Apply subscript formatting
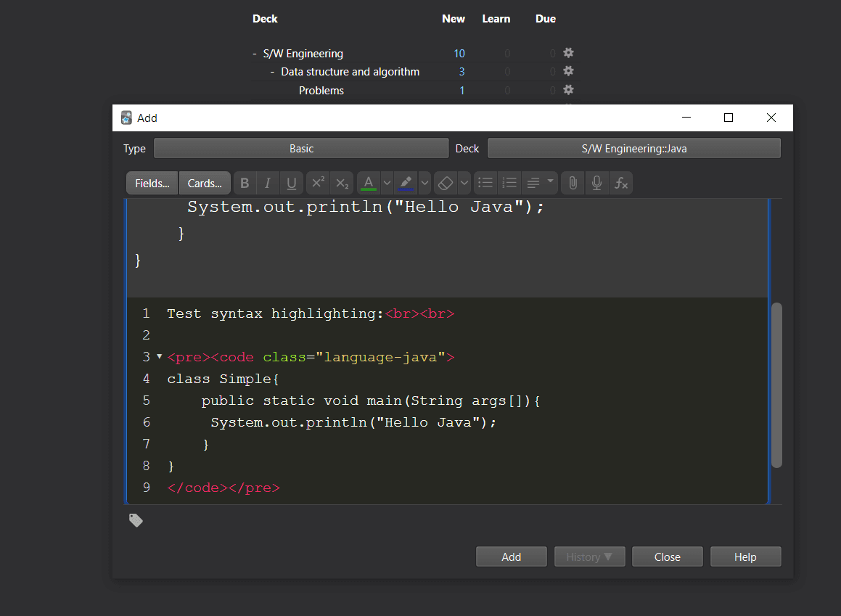The image size is (841, 616). tap(342, 184)
